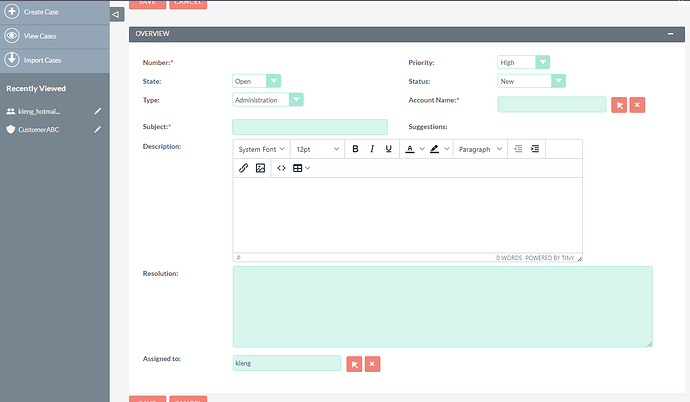The width and height of the screenshot is (690, 402).
Task: Click the Recently Viewed heading
Action: click(36, 89)
